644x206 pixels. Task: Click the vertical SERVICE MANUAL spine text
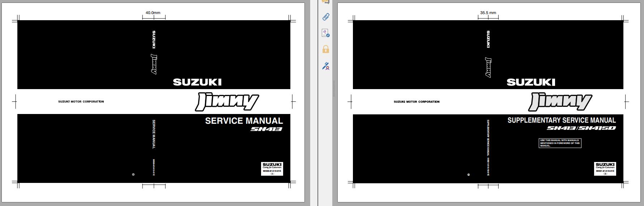pos(154,134)
